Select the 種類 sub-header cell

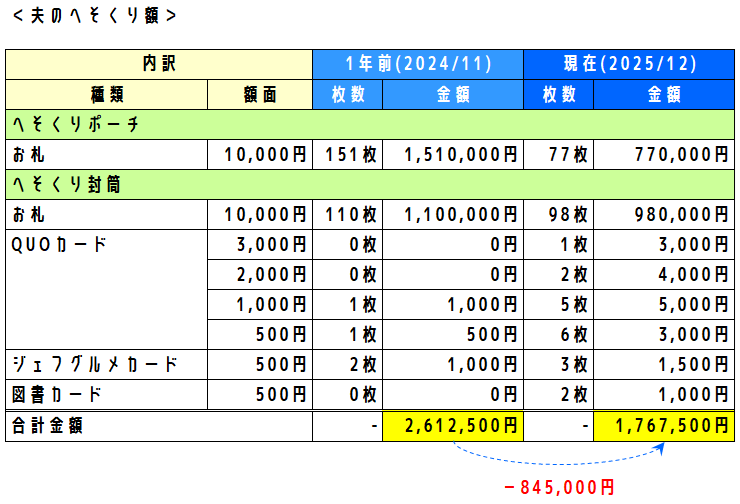[107, 95]
